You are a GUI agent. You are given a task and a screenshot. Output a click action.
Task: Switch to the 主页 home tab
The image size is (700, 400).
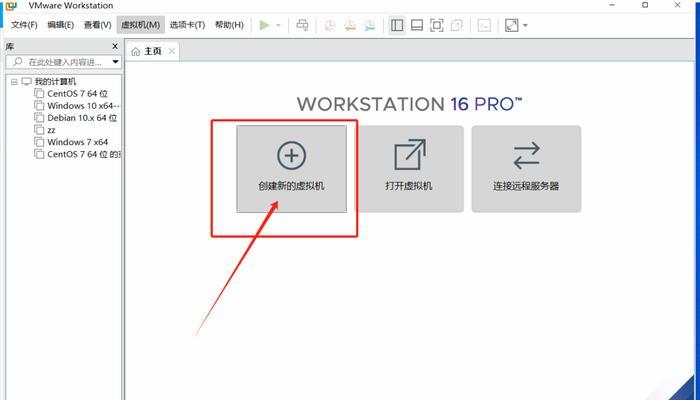click(x=152, y=51)
